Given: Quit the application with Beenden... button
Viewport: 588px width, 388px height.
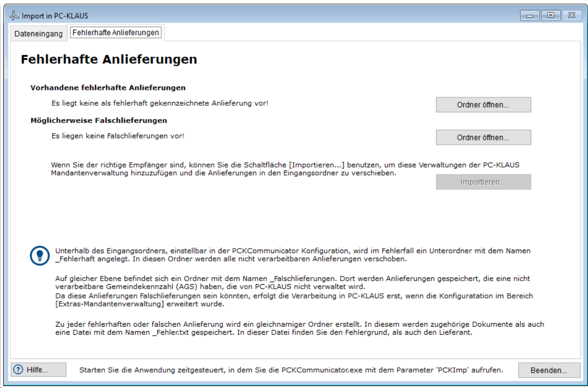Looking at the screenshot, I should pos(548,370).
